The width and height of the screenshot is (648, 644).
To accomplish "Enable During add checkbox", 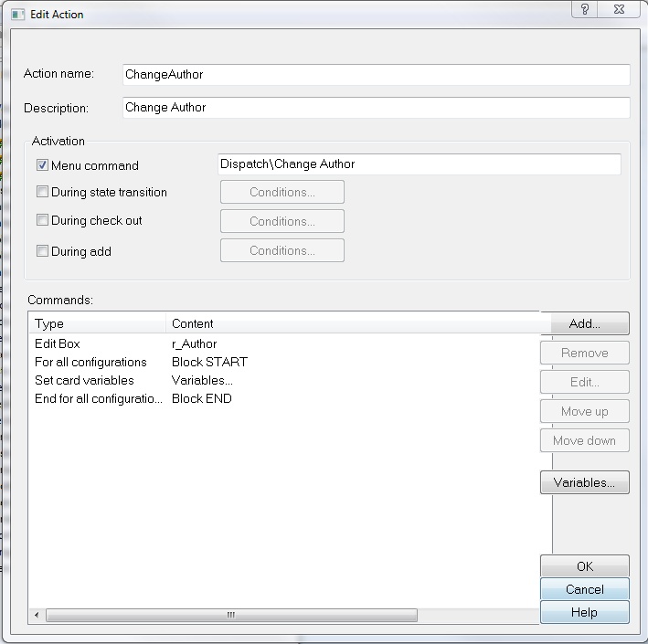I will [42, 250].
